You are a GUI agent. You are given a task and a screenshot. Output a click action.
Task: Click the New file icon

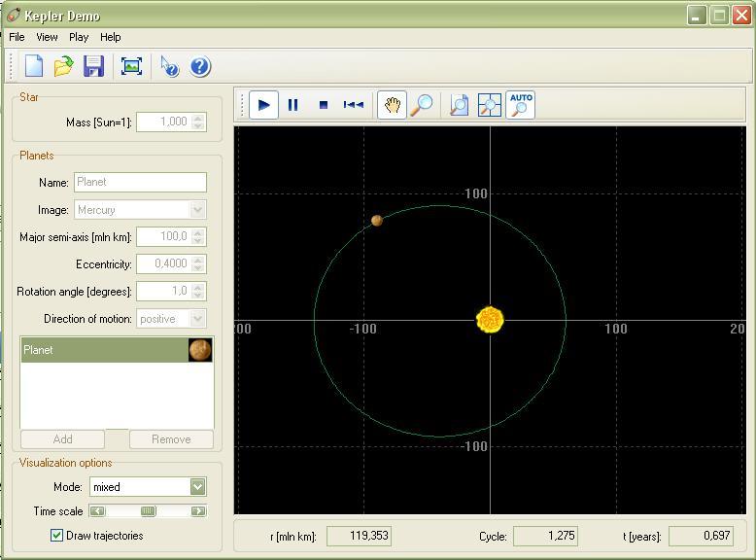(34, 66)
